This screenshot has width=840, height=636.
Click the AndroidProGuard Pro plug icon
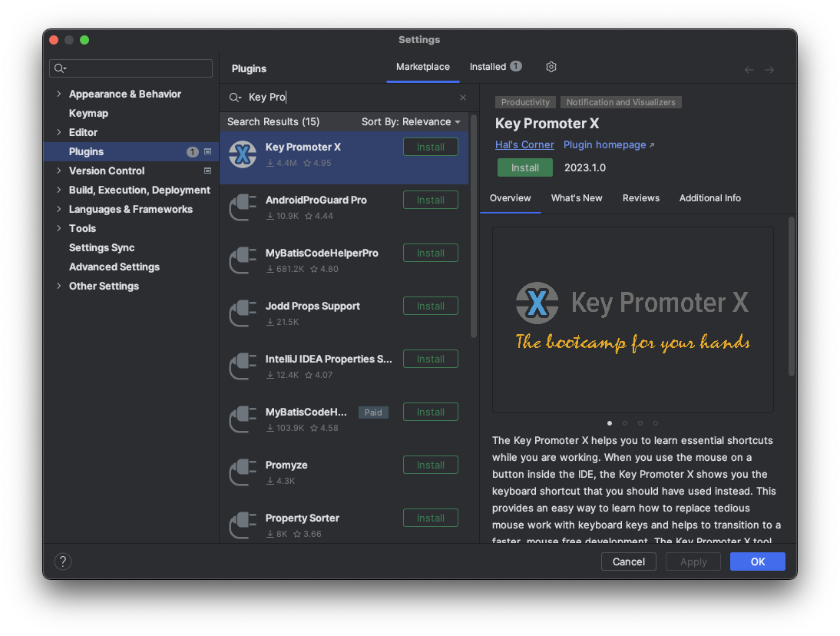coord(243,207)
